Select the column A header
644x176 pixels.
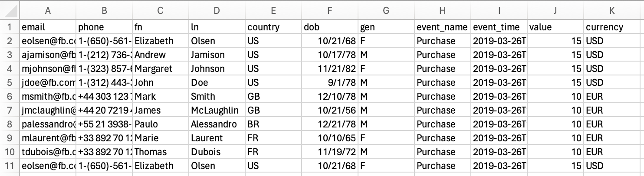point(48,11)
